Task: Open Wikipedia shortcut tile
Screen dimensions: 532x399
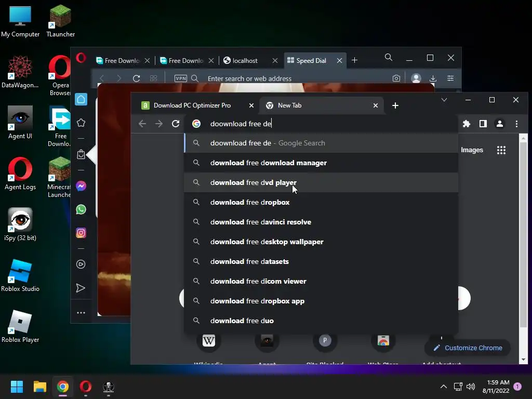Action: point(209,341)
